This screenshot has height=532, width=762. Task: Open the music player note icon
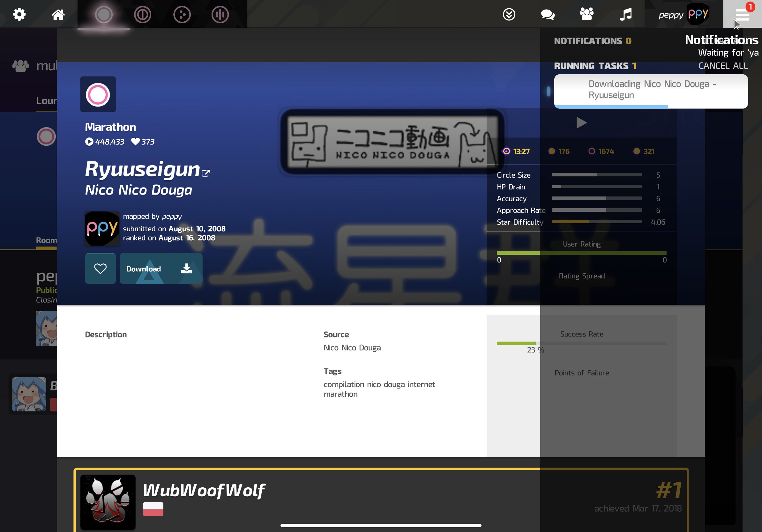pos(626,14)
